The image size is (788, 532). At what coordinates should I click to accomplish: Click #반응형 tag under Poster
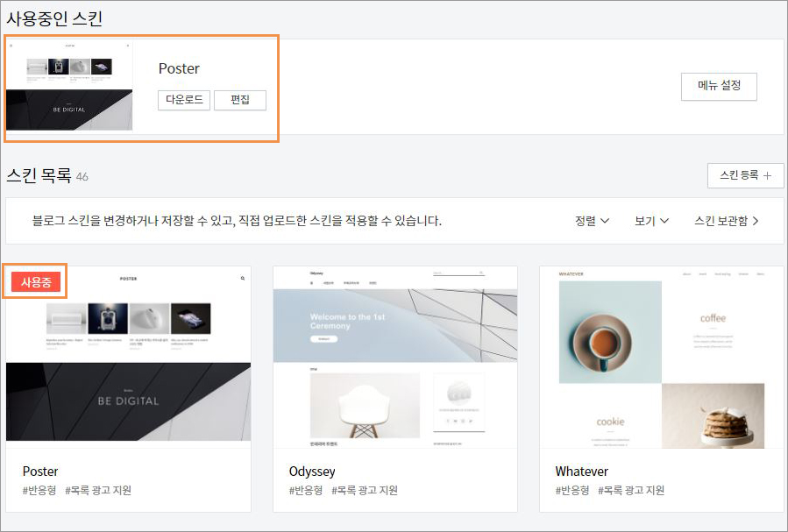pos(39,490)
